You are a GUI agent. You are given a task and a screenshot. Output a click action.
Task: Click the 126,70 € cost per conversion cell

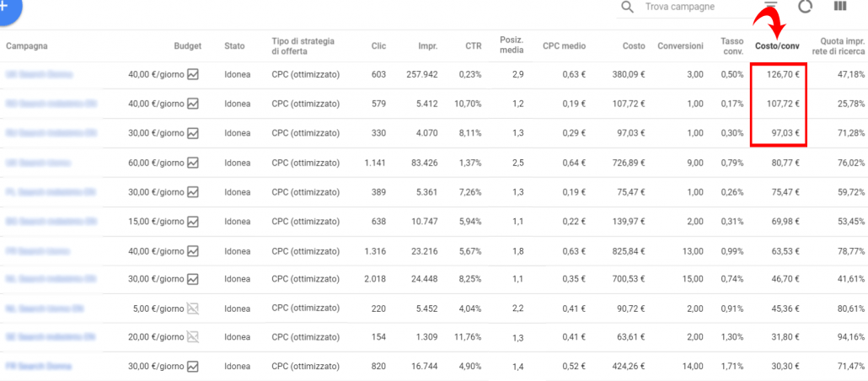782,74
